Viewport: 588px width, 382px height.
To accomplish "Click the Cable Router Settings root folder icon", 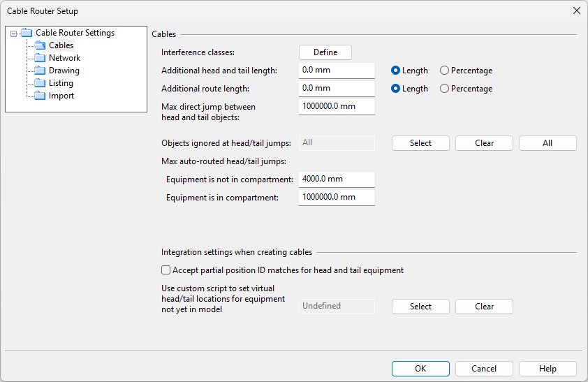I will tap(27, 33).
